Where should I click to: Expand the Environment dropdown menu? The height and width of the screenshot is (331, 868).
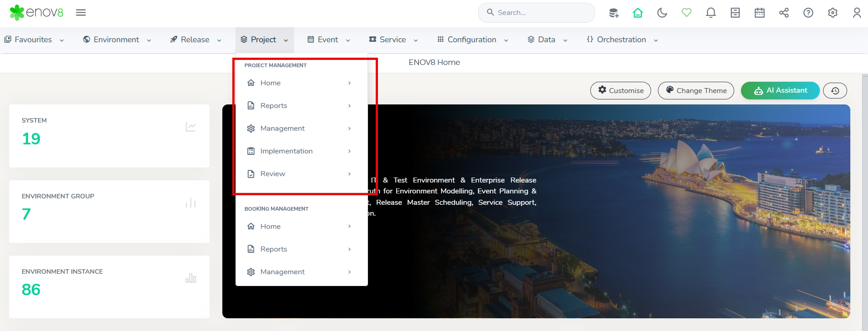click(117, 40)
